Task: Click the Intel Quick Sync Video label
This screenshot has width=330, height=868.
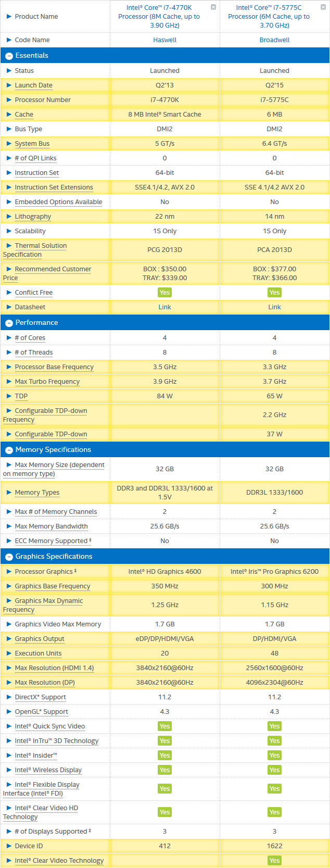Action: (x=49, y=726)
